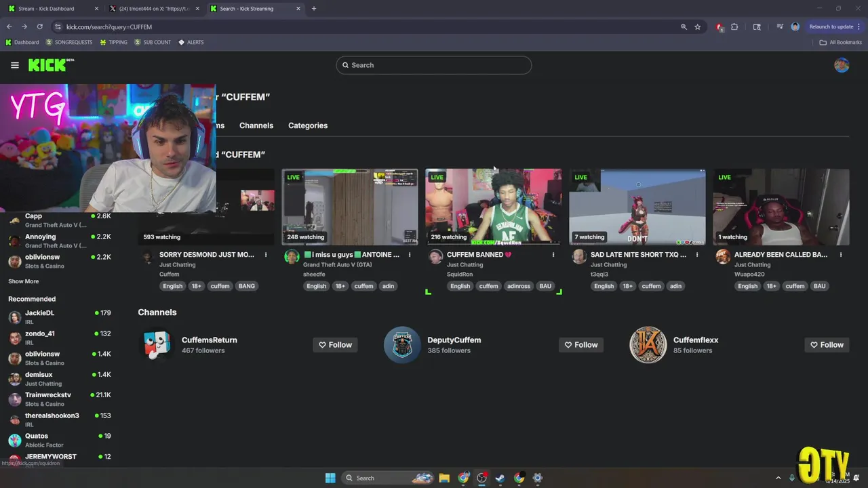Image resolution: width=868 pixels, height=488 pixels.
Task: Click into Kick search field
Action: click(434, 65)
